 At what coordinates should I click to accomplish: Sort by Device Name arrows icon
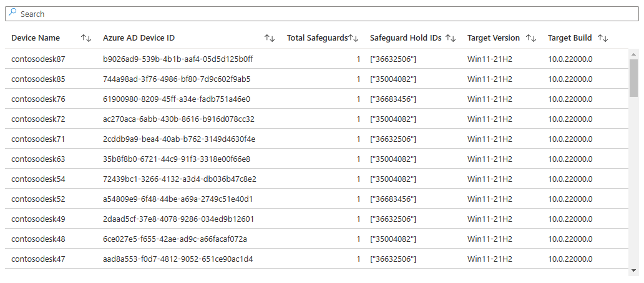click(86, 38)
